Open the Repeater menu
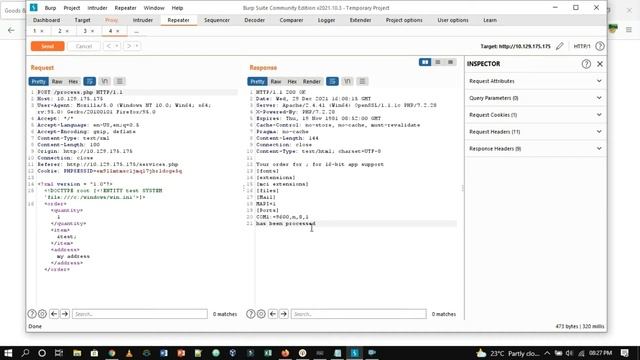 125,8
